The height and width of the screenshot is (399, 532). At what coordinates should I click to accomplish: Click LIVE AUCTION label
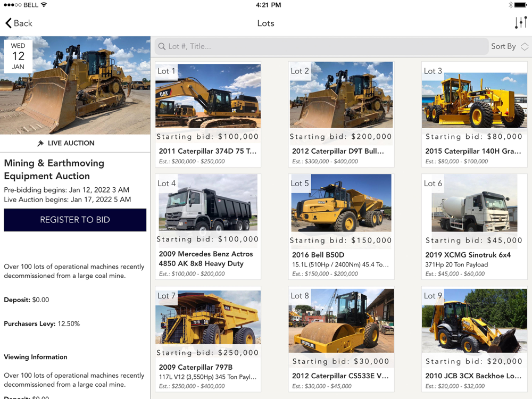(71, 143)
